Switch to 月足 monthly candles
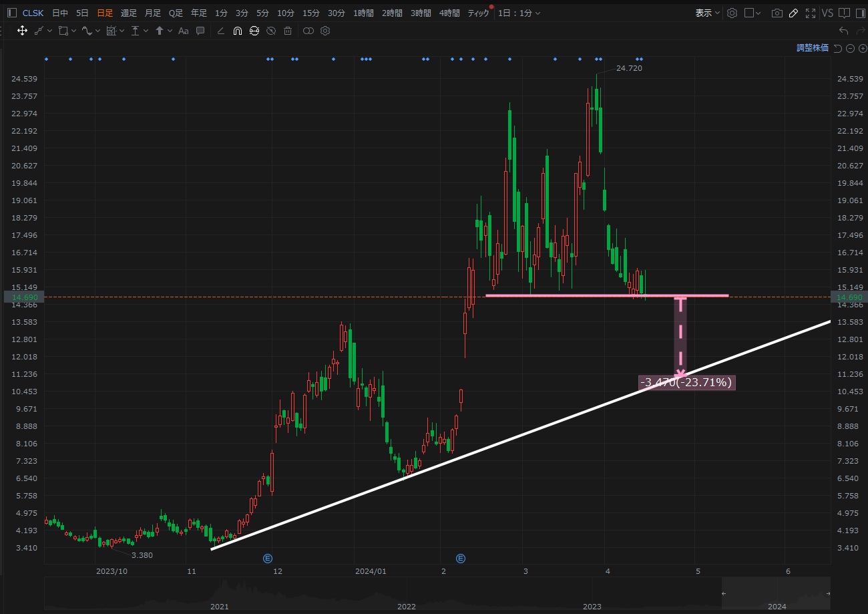 153,13
